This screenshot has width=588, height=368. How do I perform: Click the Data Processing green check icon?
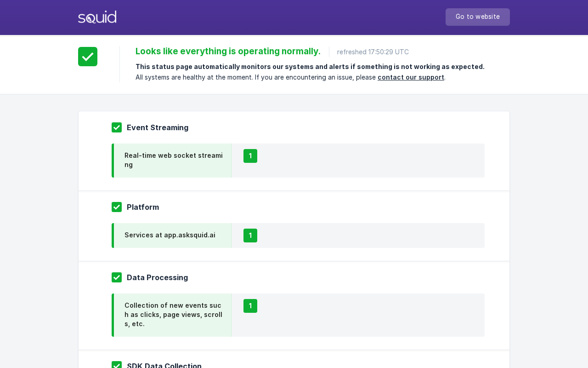(117, 277)
